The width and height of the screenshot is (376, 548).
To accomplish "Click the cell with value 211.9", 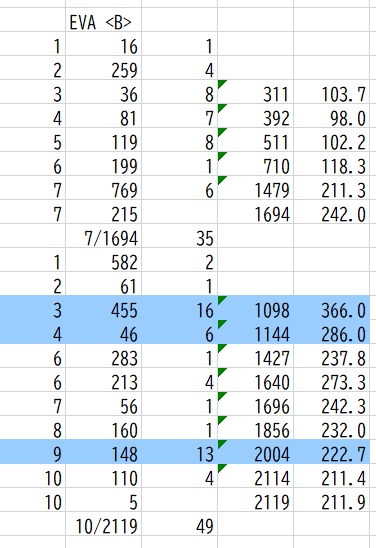I will pos(332,499).
